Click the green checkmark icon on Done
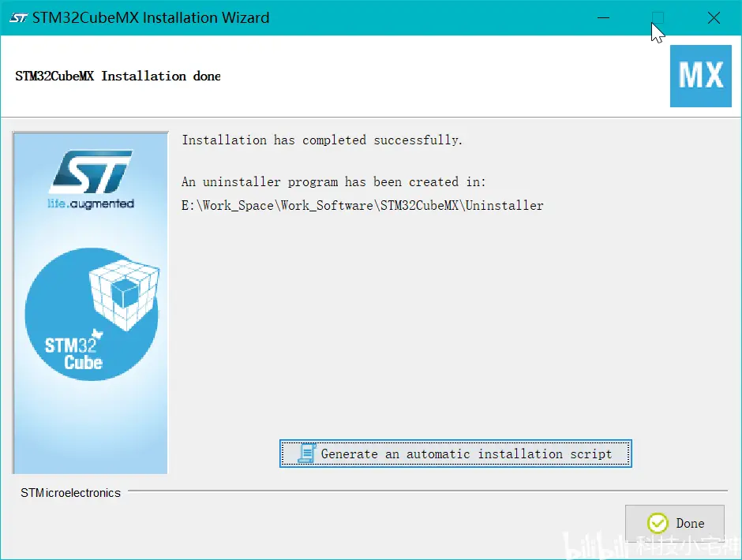742x560 pixels. pos(658,523)
